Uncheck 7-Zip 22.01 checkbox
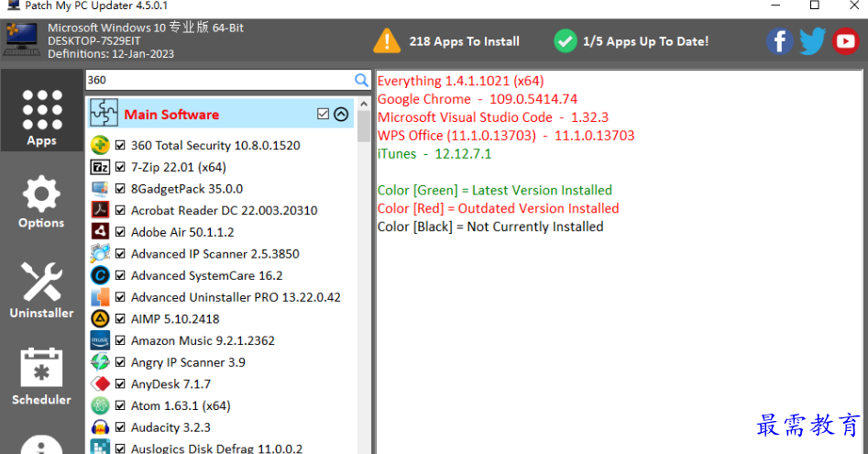This screenshot has height=454, width=868. (x=120, y=167)
